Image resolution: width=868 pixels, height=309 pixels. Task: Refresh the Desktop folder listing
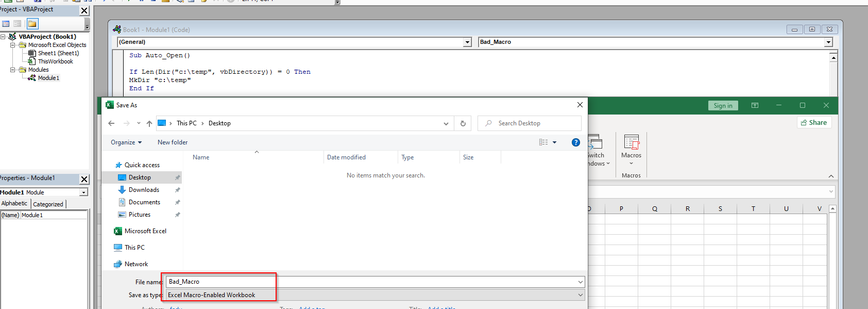(x=463, y=123)
